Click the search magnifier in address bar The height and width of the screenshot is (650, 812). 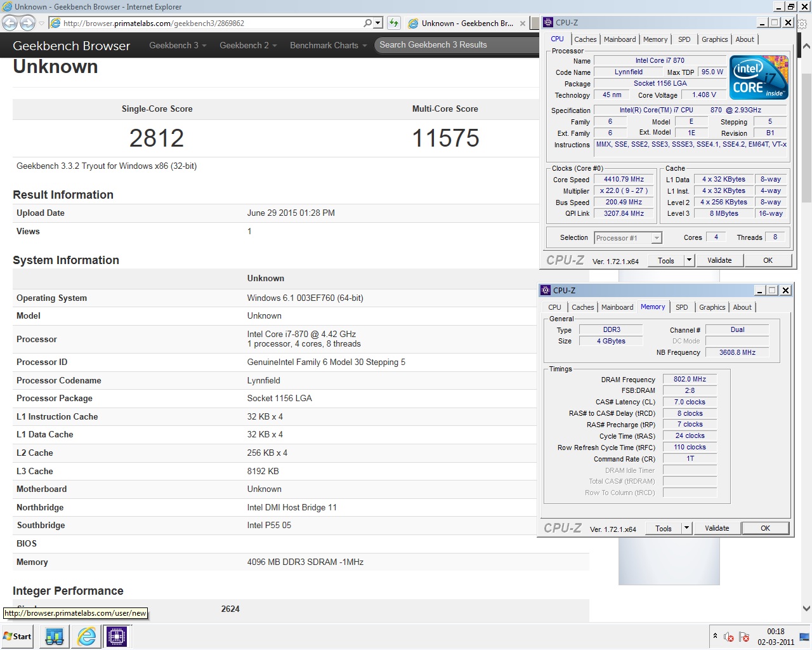[367, 23]
